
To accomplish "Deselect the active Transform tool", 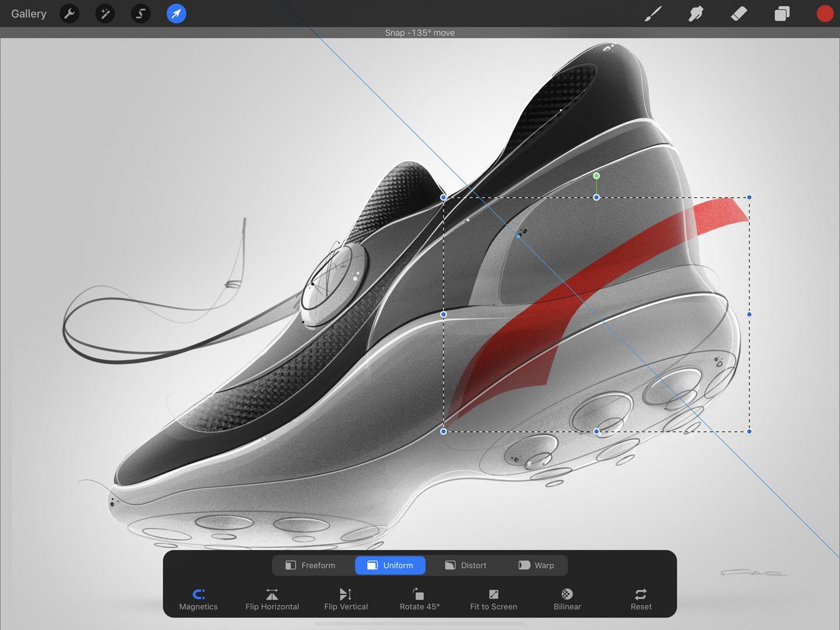I will tap(176, 13).
